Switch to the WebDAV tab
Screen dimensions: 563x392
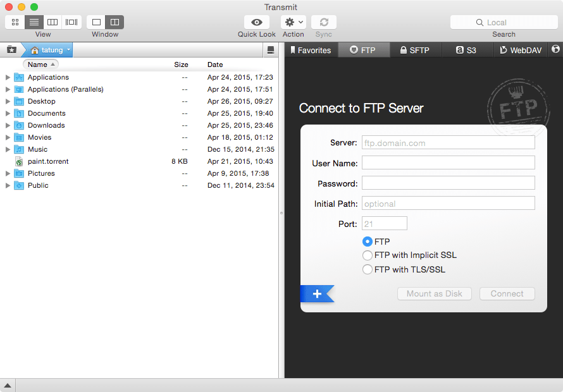pyautogui.click(x=521, y=50)
